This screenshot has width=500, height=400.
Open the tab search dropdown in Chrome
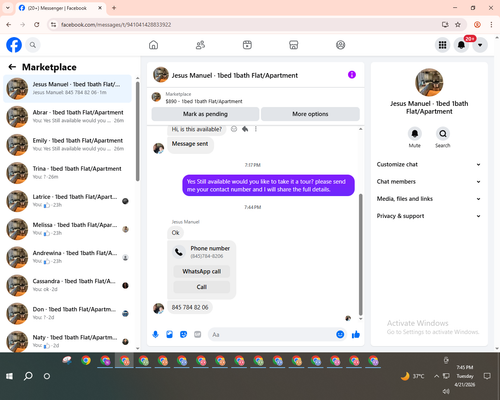click(x=8, y=8)
